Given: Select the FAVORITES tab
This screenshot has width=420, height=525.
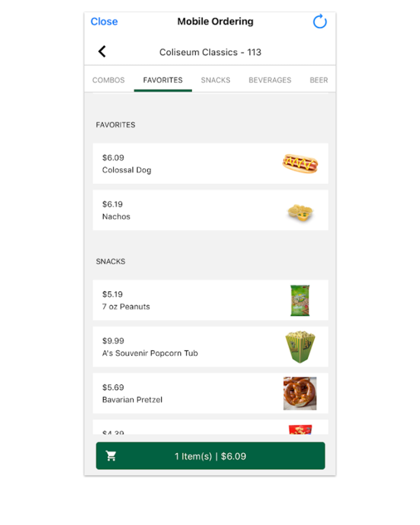Looking at the screenshot, I should tap(163, 80).
